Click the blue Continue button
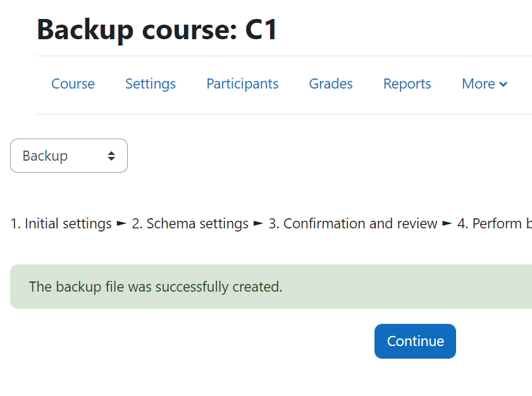 click(x=415, y=341)
